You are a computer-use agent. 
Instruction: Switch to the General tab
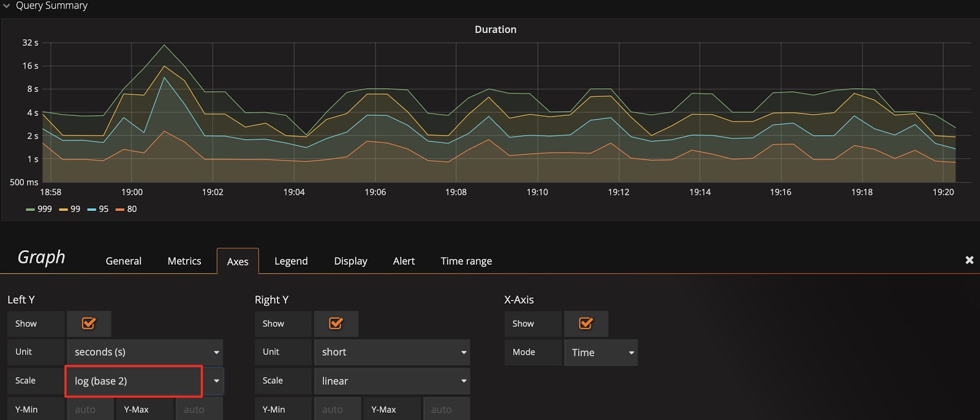click(x=123, y=261)
